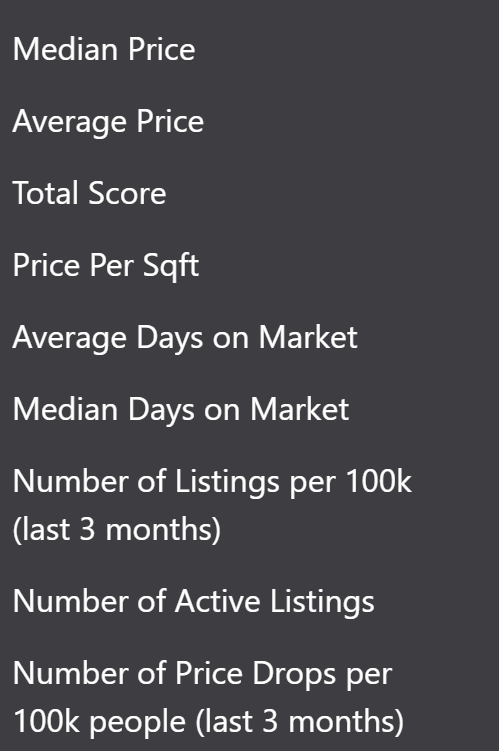This screenshot has height=751, width=499.
Task: Click the "100k people (last 3 months)" line
Action: coord(208,722)
